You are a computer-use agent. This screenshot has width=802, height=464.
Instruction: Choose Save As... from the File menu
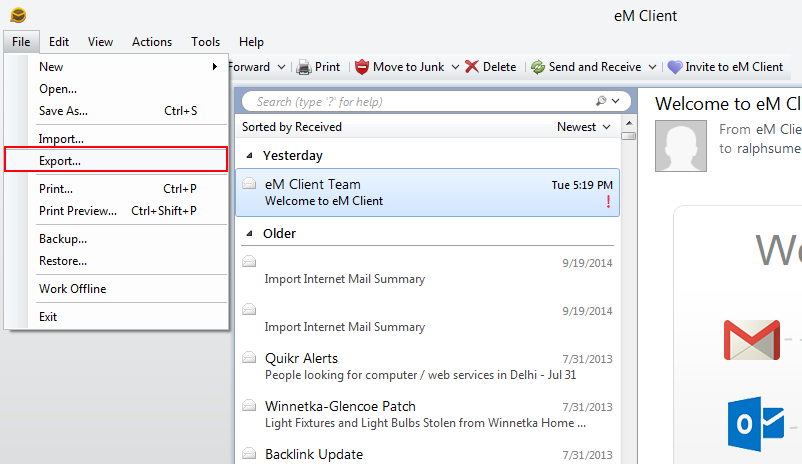coord(116,111)
